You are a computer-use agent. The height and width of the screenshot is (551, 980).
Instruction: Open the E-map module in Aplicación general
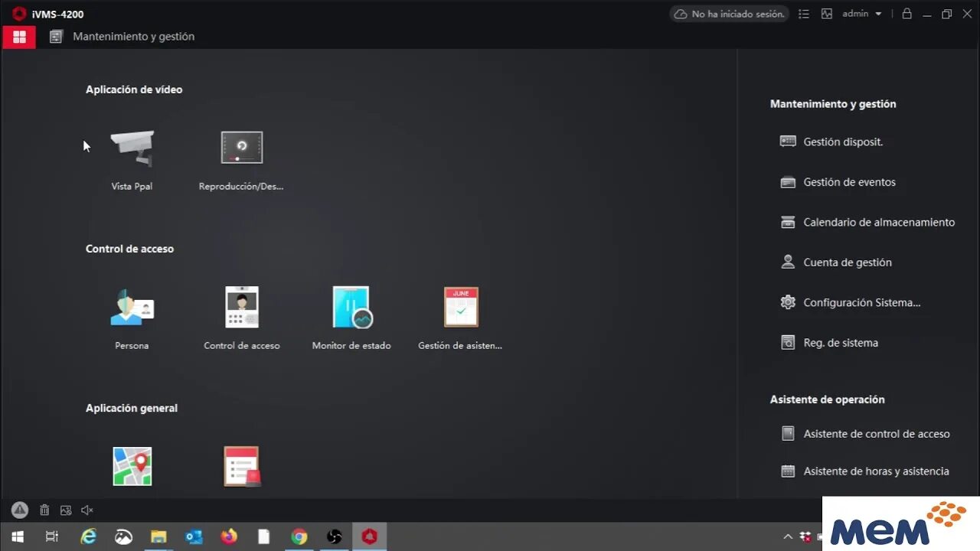click(x=132, y=466)
